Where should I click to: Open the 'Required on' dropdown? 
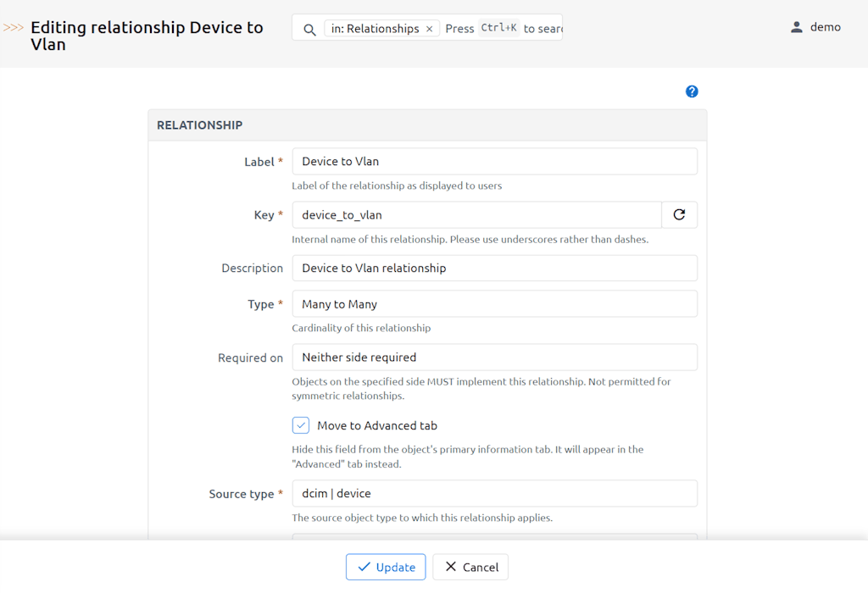coord(494,357)
